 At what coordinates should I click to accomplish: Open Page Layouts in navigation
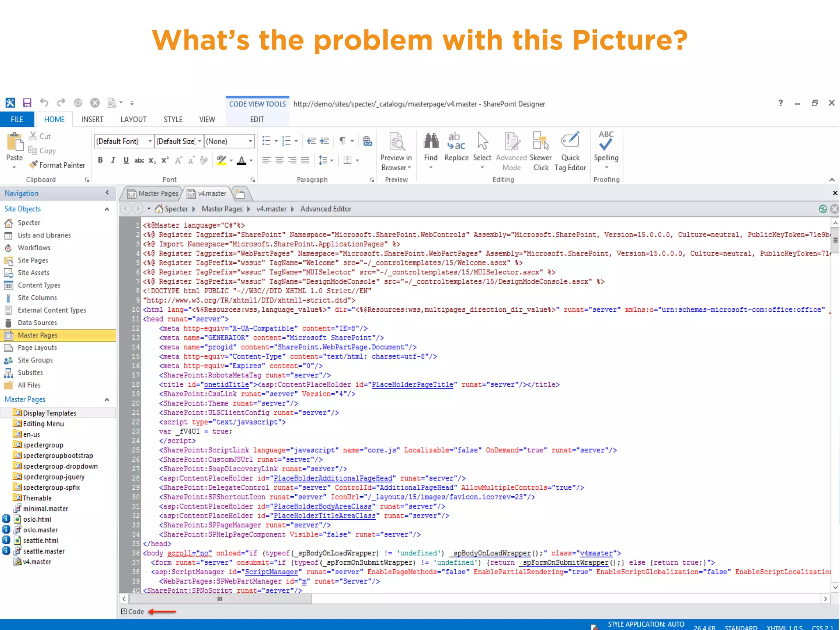(37, 348)
